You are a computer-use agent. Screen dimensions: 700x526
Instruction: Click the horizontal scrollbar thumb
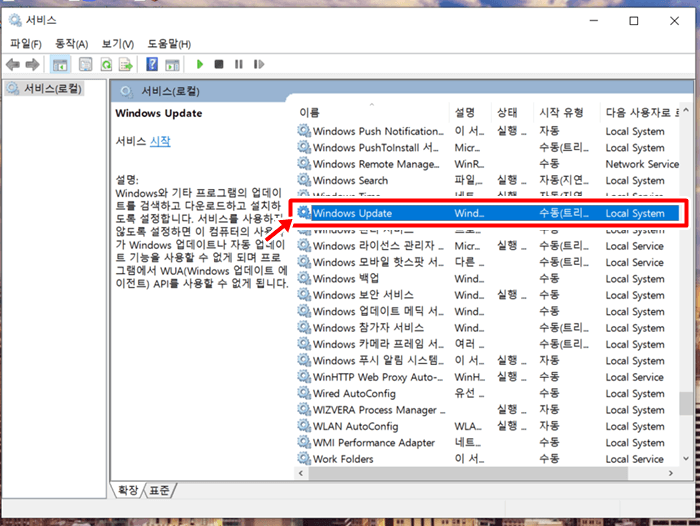tap(468, 473)
